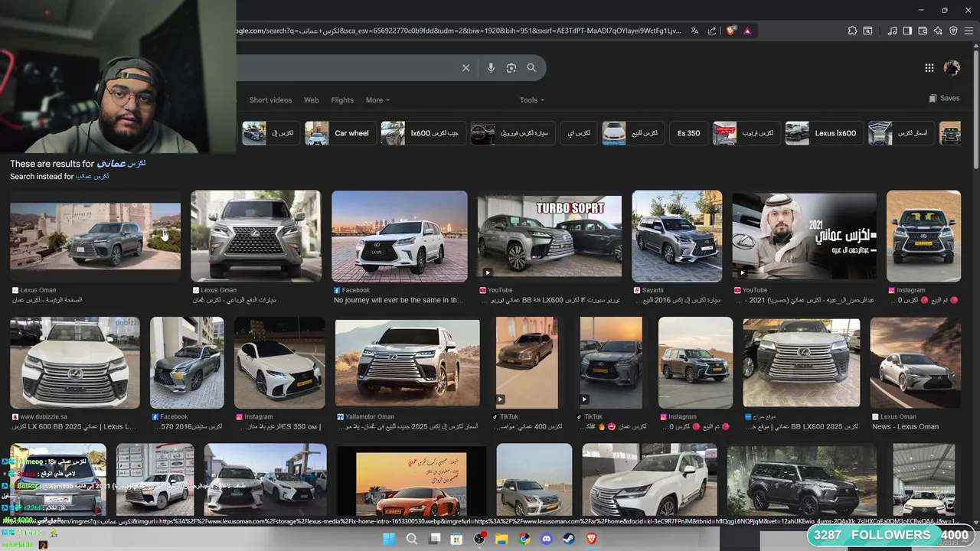
Task: Open the Brave VPN shield icon
Action: [x=953, y=31]
